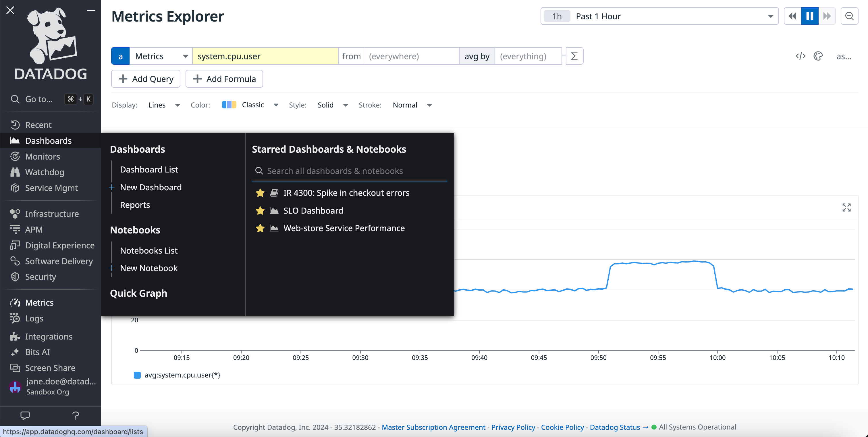This screenshot has height=437, width=868.
Task: Click the zoom-out magnifier icon
Action: pyautogui.click(x=849, y=16)
